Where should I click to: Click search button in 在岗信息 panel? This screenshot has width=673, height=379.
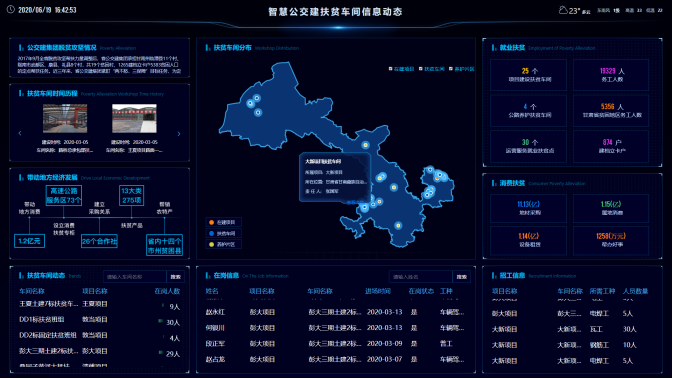point(462,277)
